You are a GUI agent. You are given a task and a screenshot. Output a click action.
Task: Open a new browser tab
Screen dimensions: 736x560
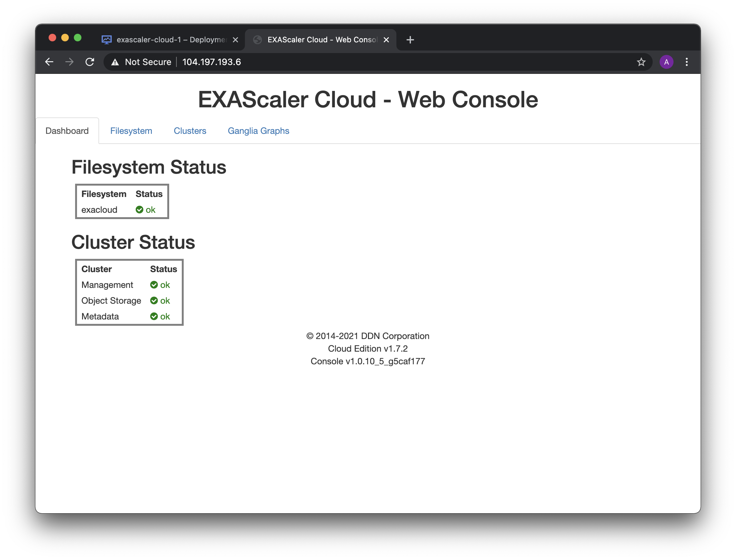410,40
